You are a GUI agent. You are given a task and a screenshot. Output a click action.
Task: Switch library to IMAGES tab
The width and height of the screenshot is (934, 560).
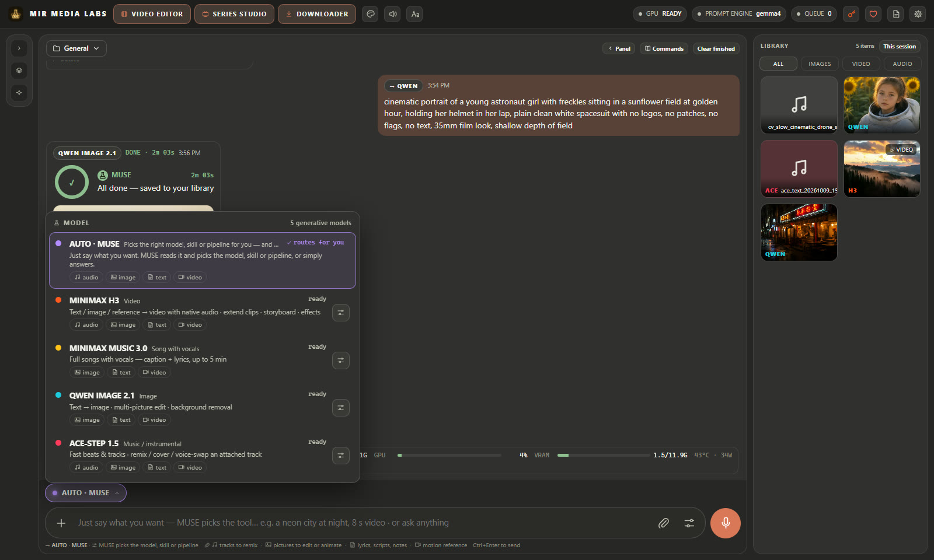820,64
